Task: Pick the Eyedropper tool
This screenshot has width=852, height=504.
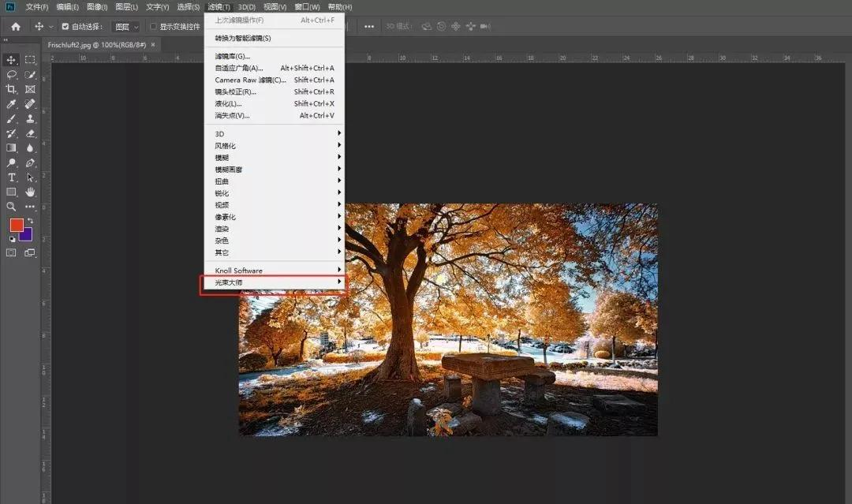Action: pyautogui.click(x=12, y=104)
